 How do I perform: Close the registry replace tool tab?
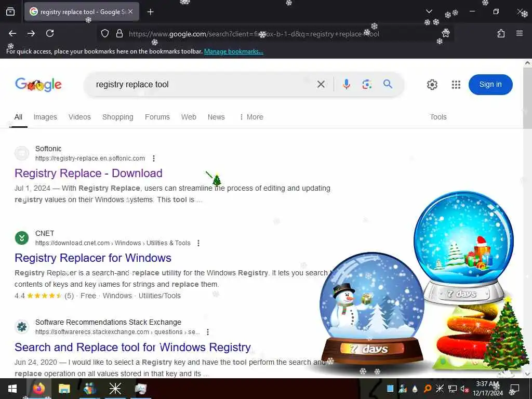click(130, 11)
